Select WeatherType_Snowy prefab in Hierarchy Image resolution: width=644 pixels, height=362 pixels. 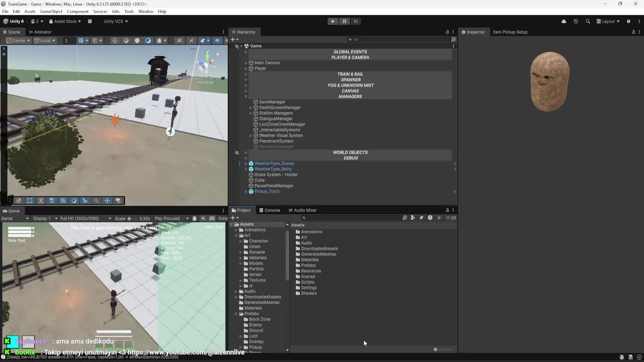[274, 163]
